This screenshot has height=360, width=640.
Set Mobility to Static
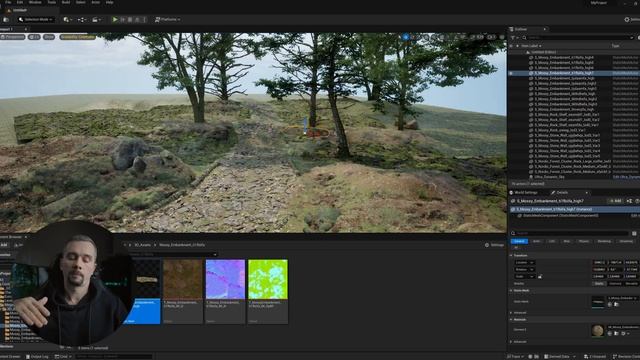pos(599,283)
